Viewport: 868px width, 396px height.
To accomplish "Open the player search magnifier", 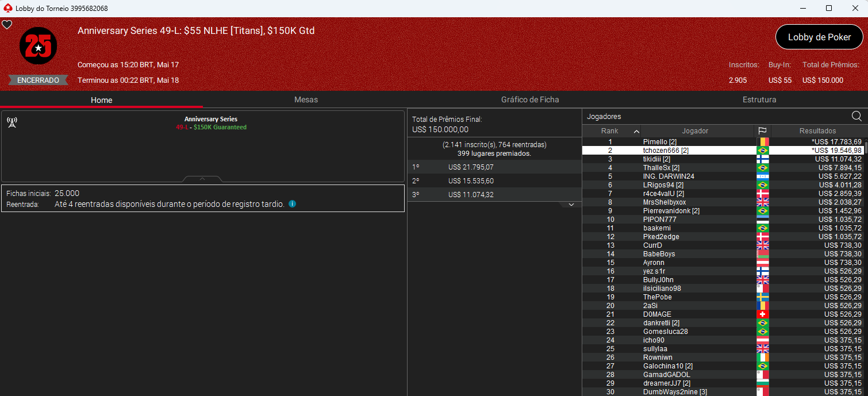I will (857, 117).
